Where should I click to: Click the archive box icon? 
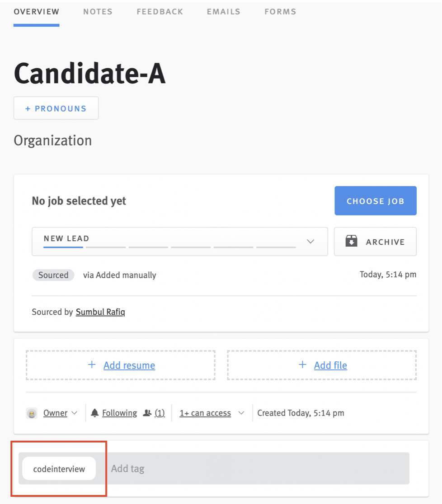[x=351, y=241]
